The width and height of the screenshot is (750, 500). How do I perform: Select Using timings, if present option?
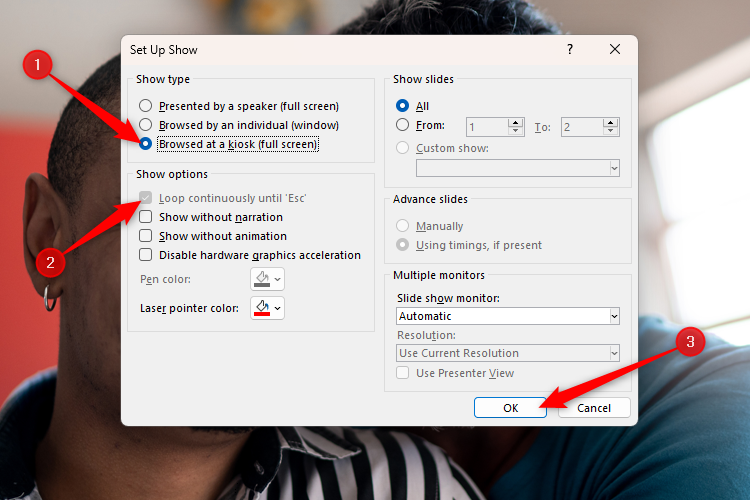(x=402, y=244)
